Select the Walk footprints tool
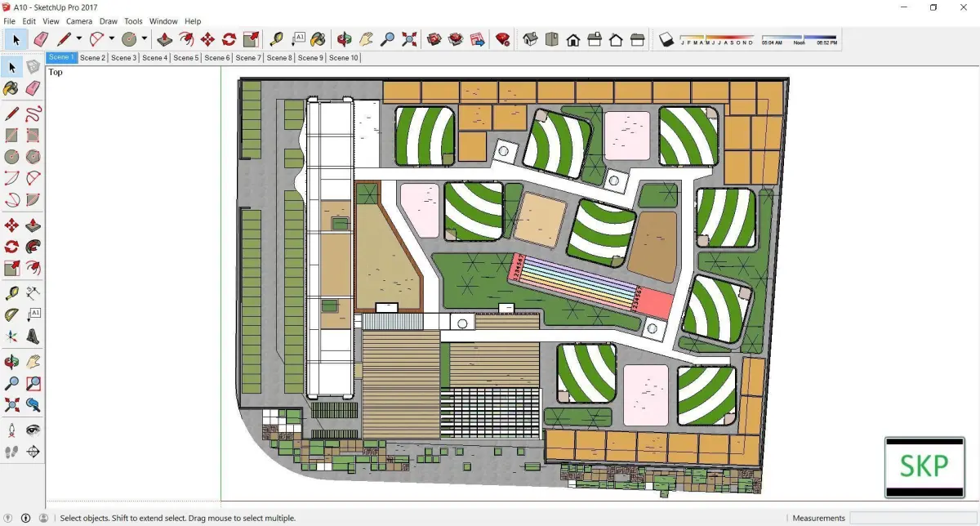Screen dimensions: 980x526 click(11, 452)
